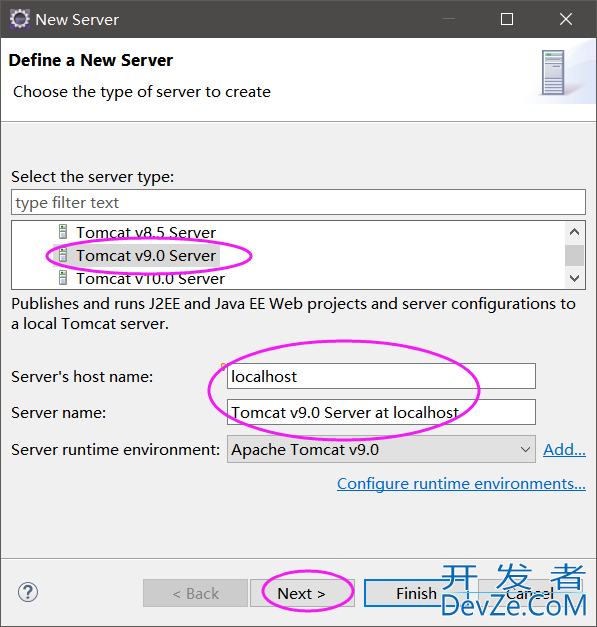
Task: Click the Next > button
Action: (302, 593)
